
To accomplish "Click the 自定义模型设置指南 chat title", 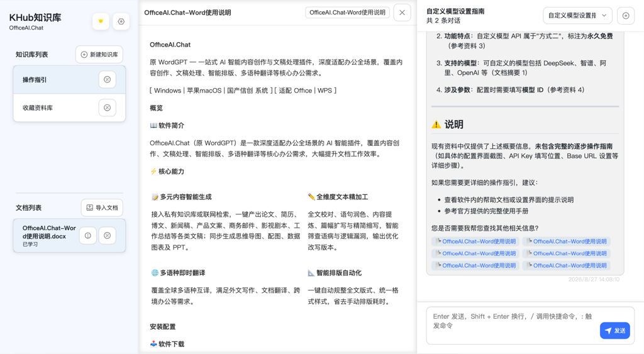I will click(455, 11).
